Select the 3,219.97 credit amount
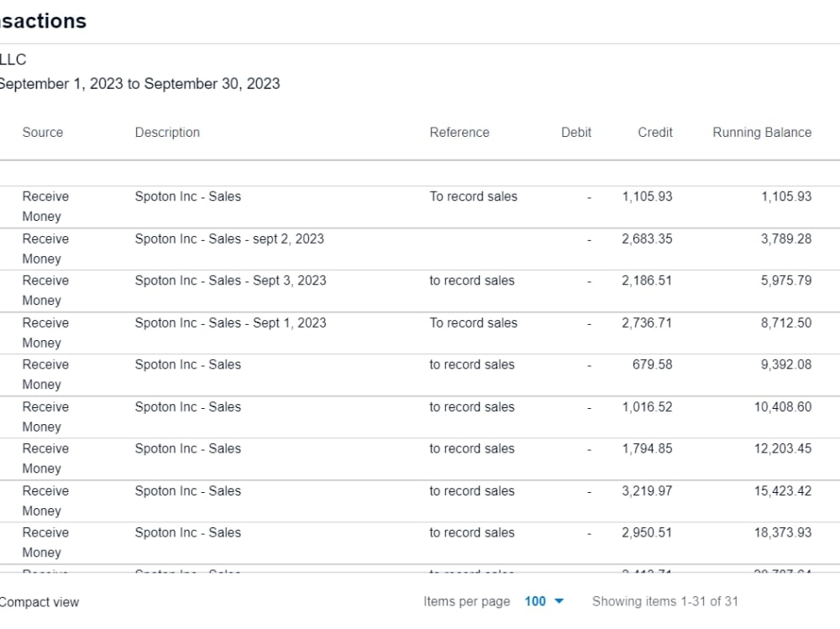The image size is (840, 629). pyautogui.click(x=647, y=490)
